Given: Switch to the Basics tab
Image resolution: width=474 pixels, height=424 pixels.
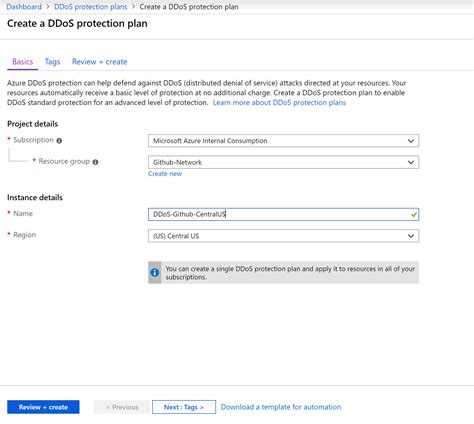Looking at the screenshot, I should (23, 62).
